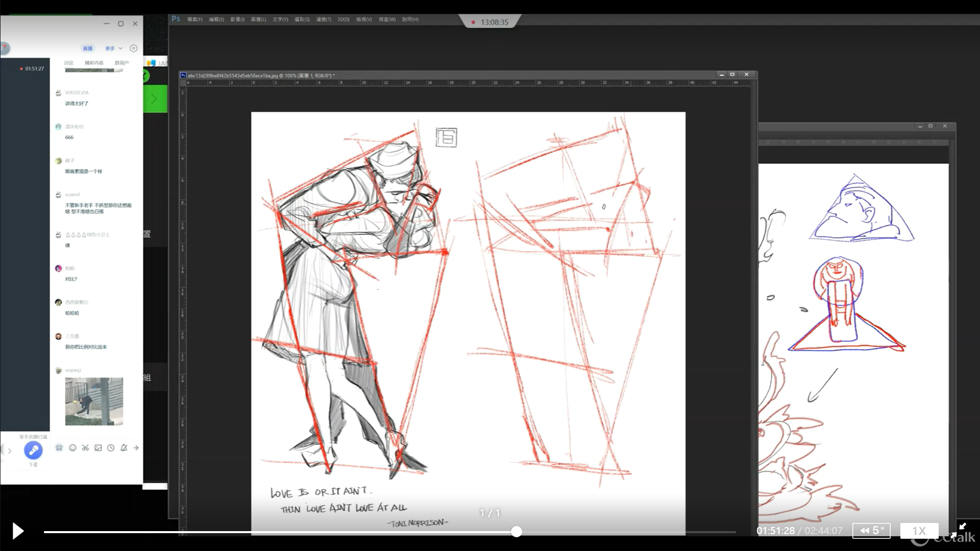Click the scissors screenshot icon
This screenshot has width=980, height=551.
[85, 447]
